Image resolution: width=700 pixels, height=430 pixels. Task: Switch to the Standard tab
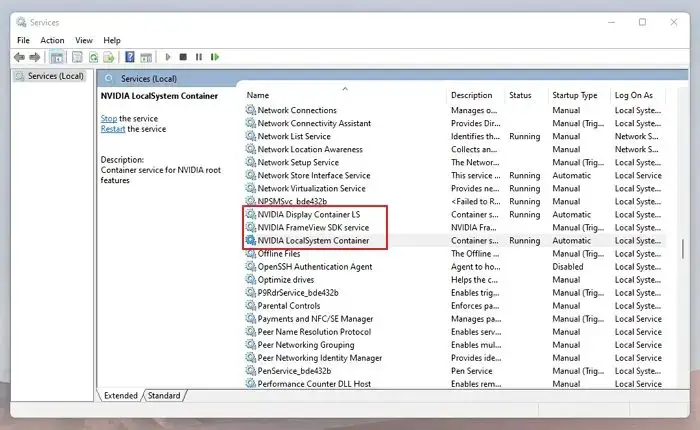coord(164,396)
